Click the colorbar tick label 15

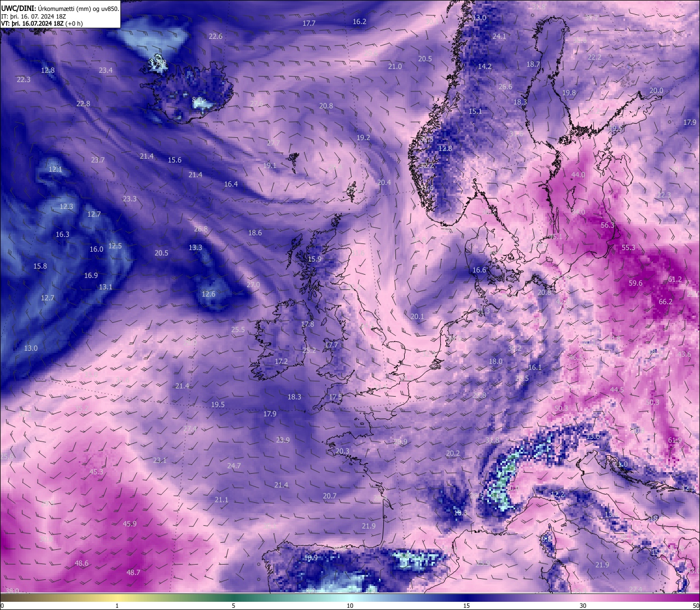(x=466, y=606)
